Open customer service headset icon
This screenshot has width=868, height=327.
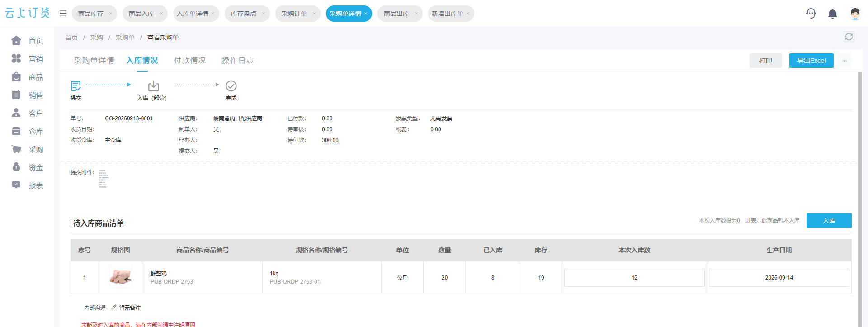point(811,14)
